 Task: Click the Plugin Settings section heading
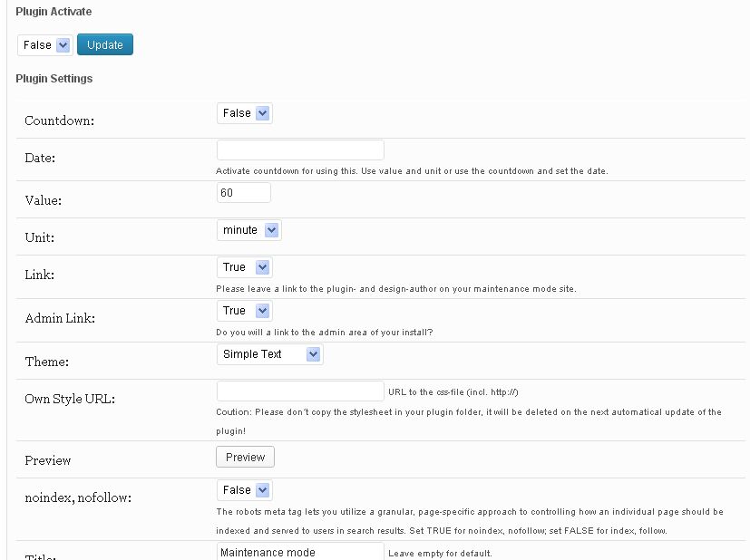coord(54,79)
